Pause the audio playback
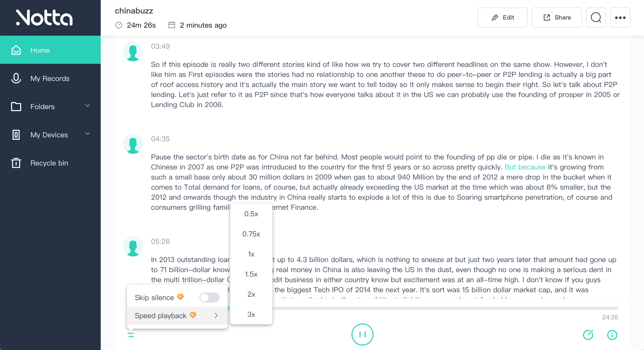The width and height of the screenshot is (644, 350). [362, 334]
